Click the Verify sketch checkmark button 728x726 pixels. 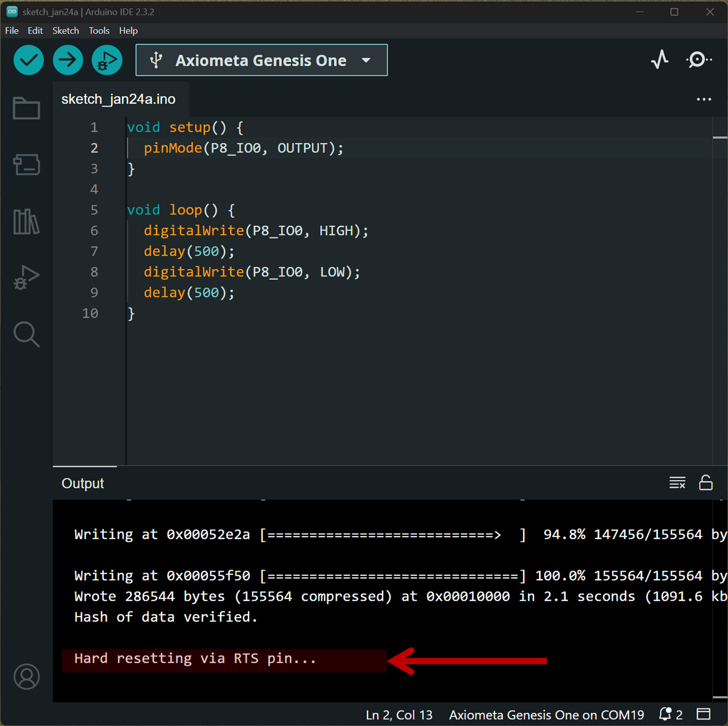tap(29, 60)
